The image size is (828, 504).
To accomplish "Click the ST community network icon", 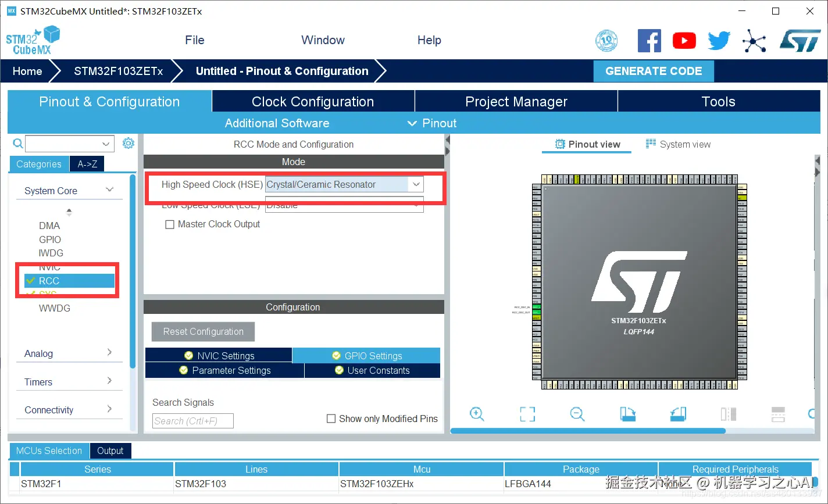I will (x=754, y=41).
